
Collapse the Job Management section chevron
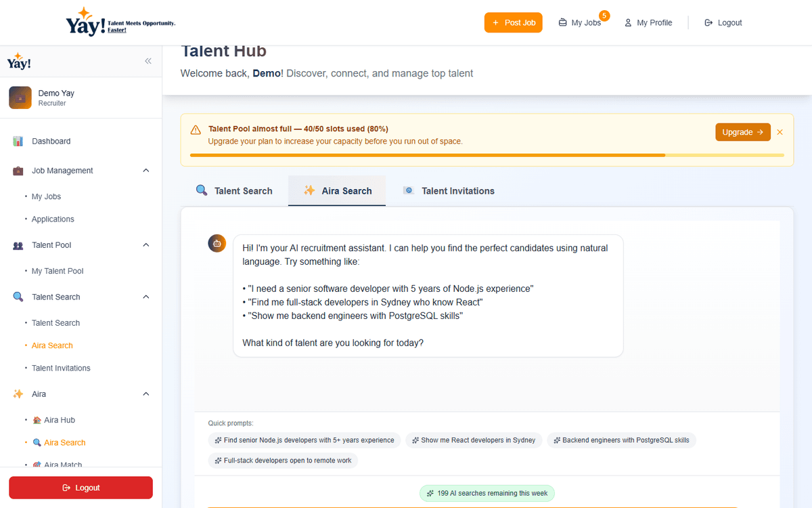[x=145, y=170]
